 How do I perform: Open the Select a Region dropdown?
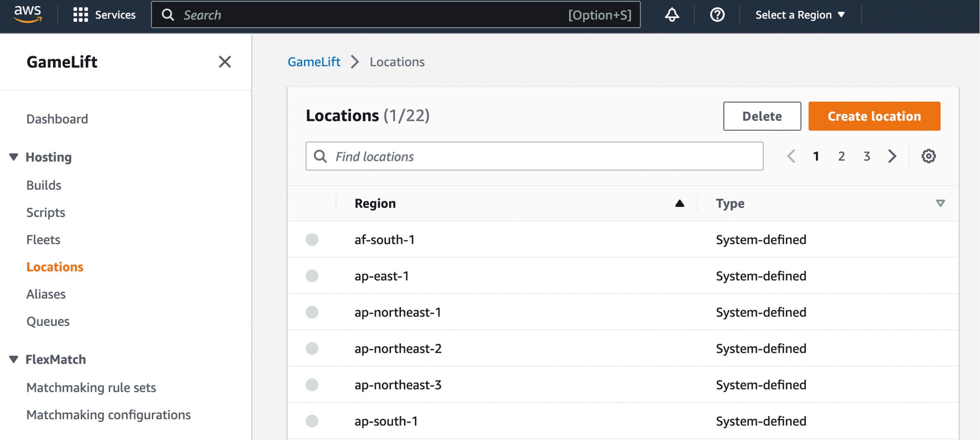[800, 15]
